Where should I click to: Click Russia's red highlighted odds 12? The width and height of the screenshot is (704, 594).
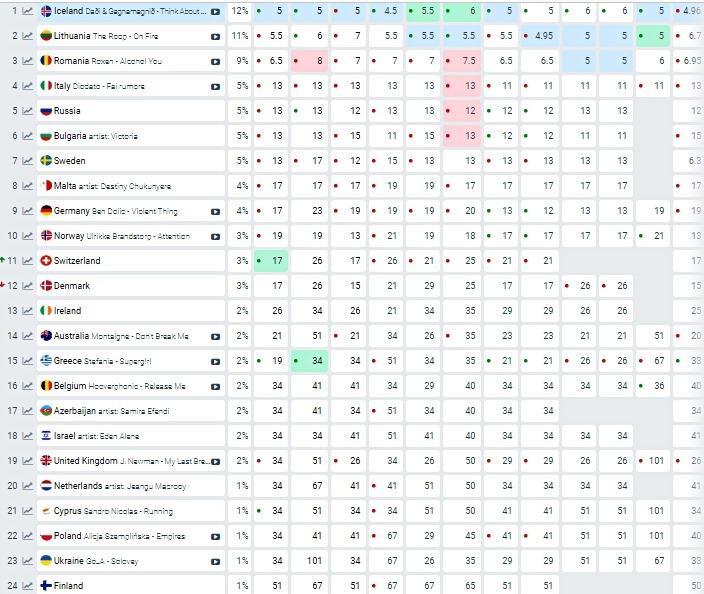tap(462, 111)
